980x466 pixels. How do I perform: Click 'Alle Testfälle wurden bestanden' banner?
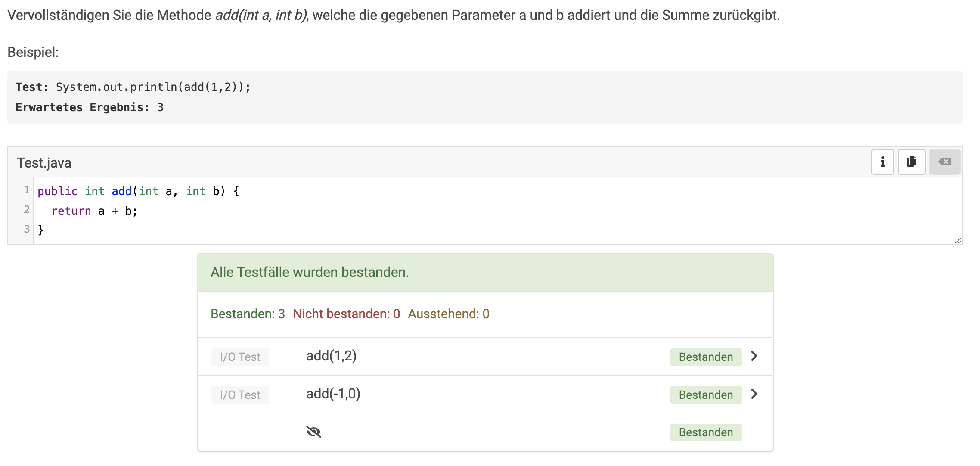[x=485, y=273]
